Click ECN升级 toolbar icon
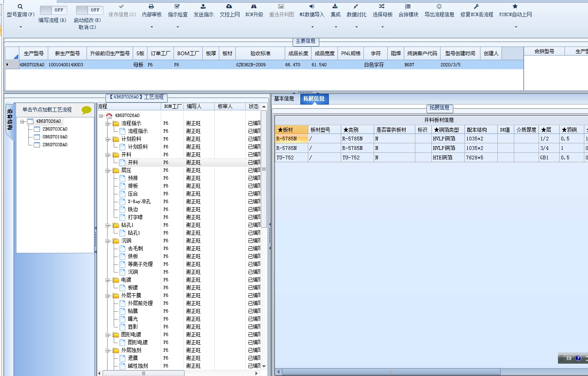The image size is (588, 376). click(254, 7)
